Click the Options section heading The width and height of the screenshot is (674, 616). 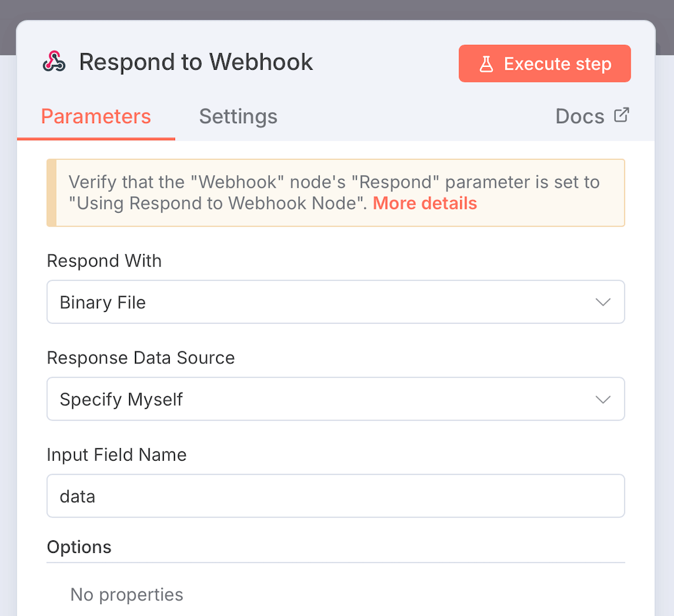click(79, 547)
